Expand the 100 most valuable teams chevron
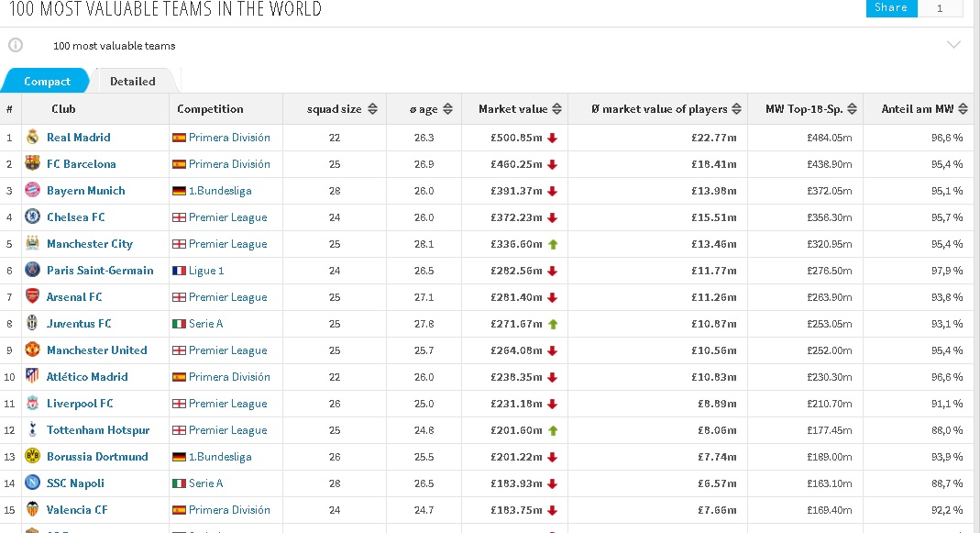The height and width of the screenshot is (533, 980). (x=953, y=44)
